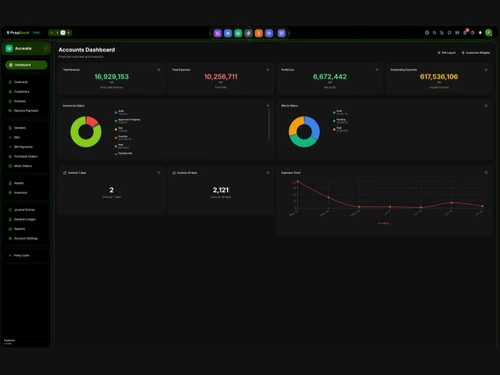Open Vendors in the sidebar

pos(20,128)
